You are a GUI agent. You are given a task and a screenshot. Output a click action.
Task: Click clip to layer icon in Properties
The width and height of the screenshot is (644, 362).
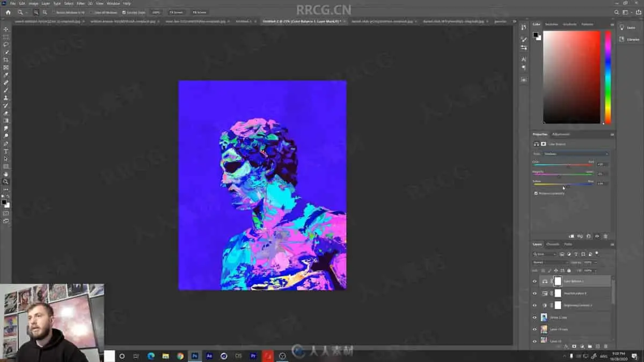coord(572,236)
